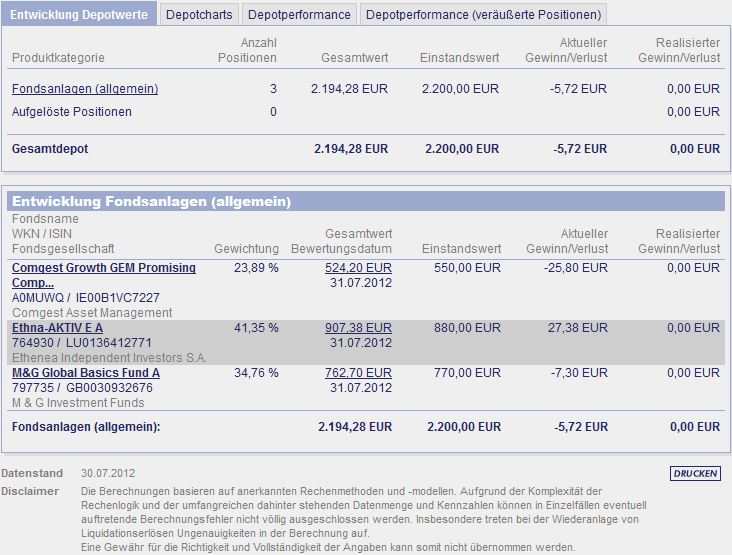Click the Produktkategorie column header
Viewport: 732px width, 555px height.
pyautogui.click(x=58, y=58)
